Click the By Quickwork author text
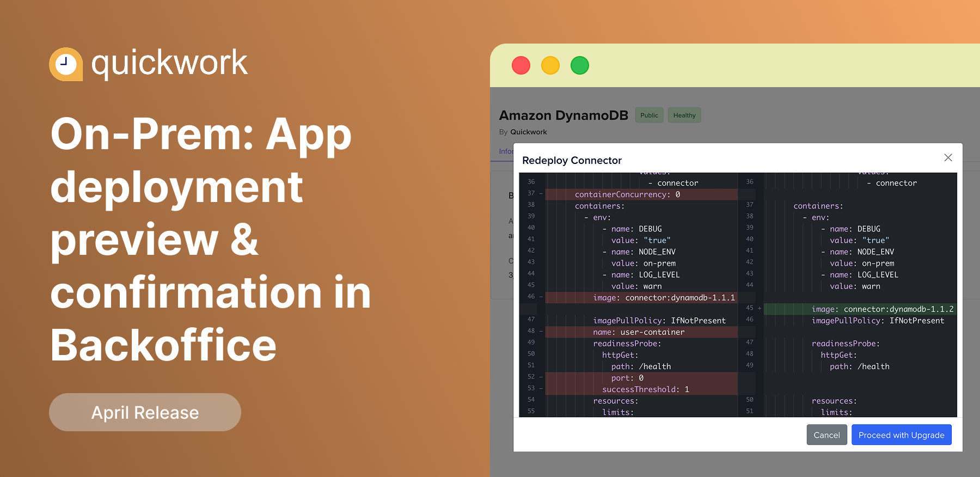Viewport: 980px width, 477px height. click(523, 132)
